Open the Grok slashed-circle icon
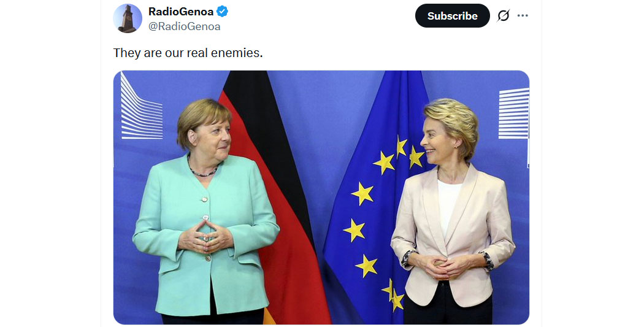644x327 pixels. [x=503, y=15]
